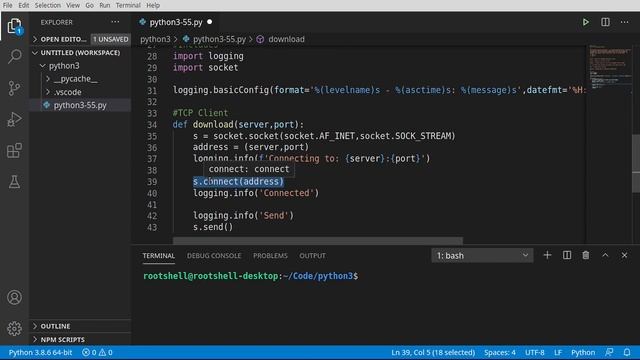
Task: Open the Search view icon
Action: 14,56
